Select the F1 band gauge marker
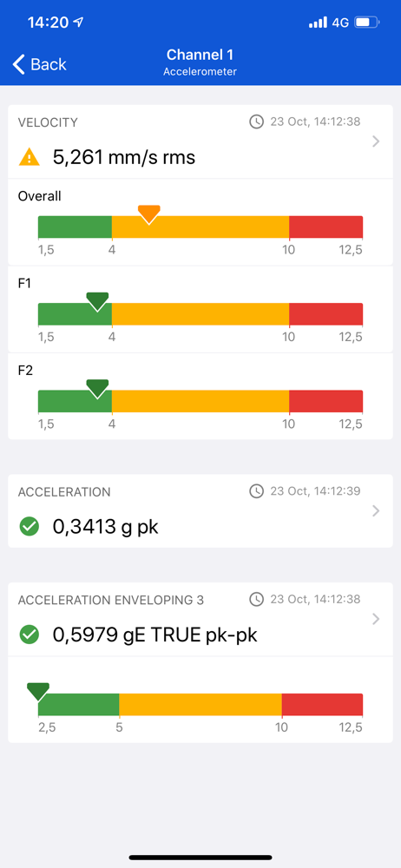This screenshot has height=868, width=401. tap(97, 302)
